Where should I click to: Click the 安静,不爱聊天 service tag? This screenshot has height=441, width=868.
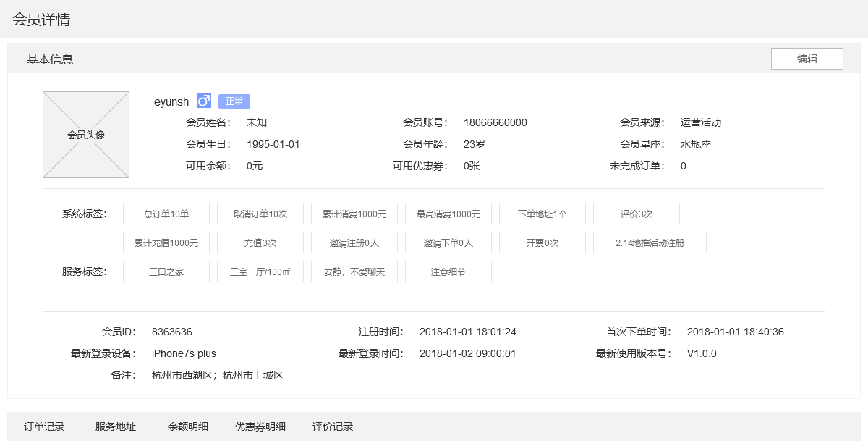(354, 272)
